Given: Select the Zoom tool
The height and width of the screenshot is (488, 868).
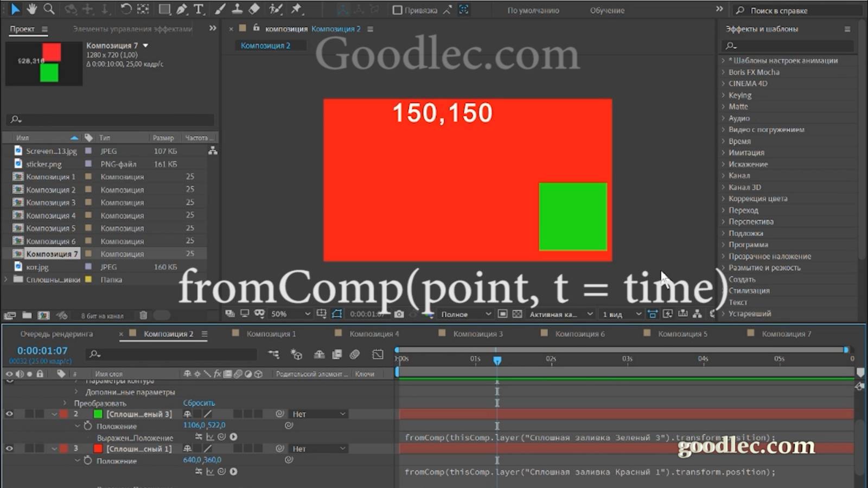Looking at the screenshot, I should (x=48, y=9).
